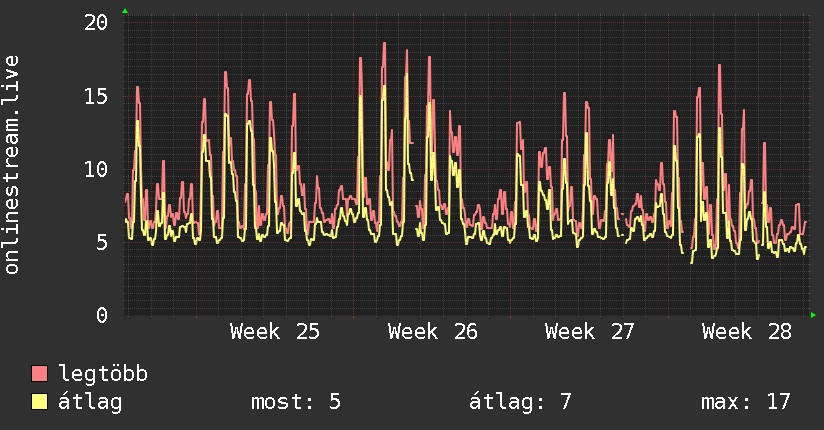
Task: Select the Week 27 axis label
Action: coord(590,332)
